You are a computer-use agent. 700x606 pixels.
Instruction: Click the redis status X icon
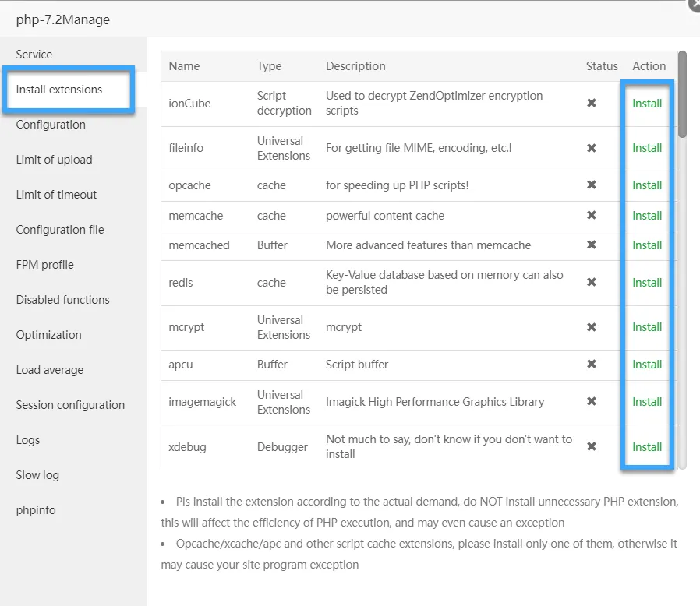tap(592, 282)
